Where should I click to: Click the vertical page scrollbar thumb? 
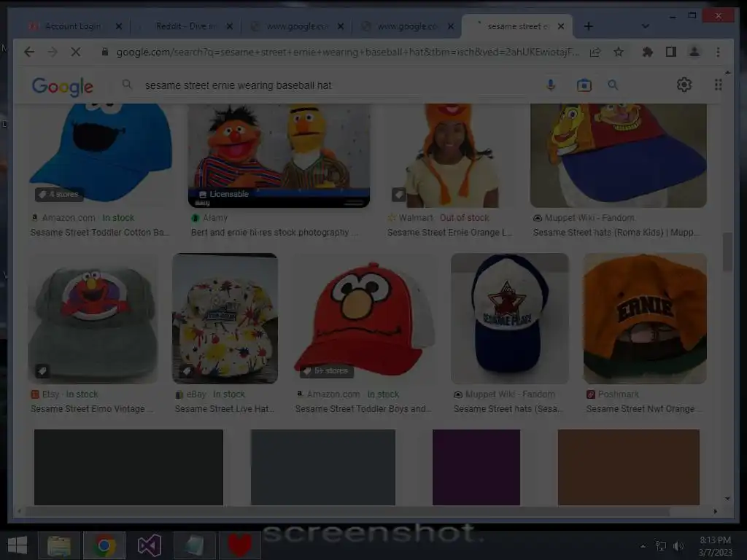(727, 252)
